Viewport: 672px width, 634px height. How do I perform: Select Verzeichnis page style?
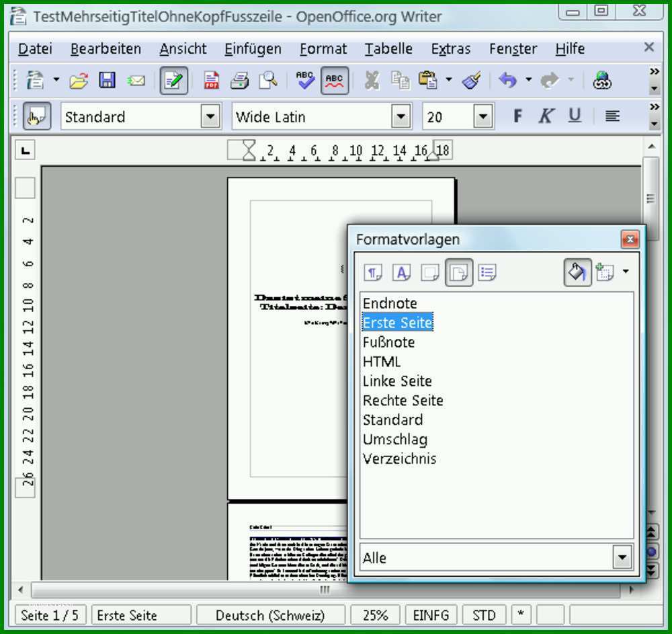click(x=399, y=459)
